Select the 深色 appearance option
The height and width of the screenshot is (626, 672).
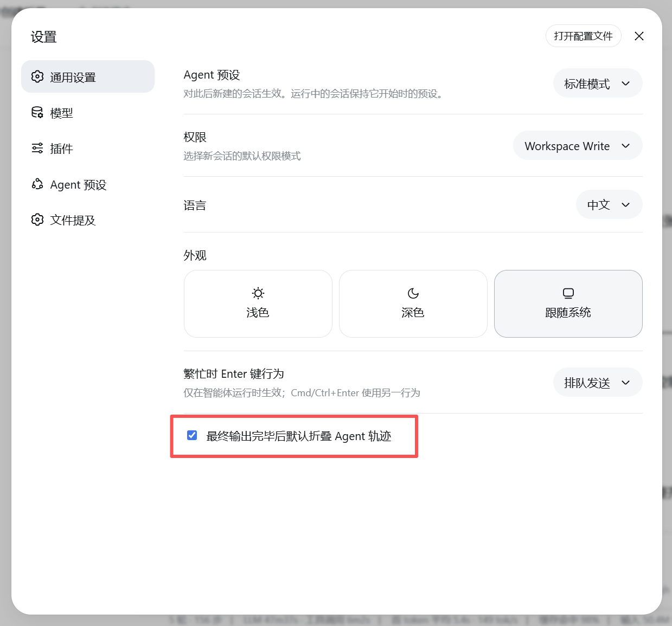pos(413,304)
